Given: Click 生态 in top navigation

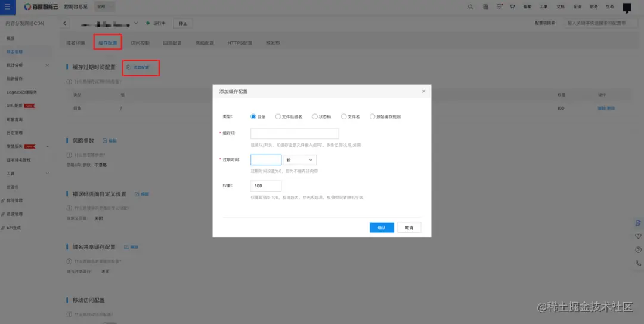Looking at the screenshot, I should [610, 7].
